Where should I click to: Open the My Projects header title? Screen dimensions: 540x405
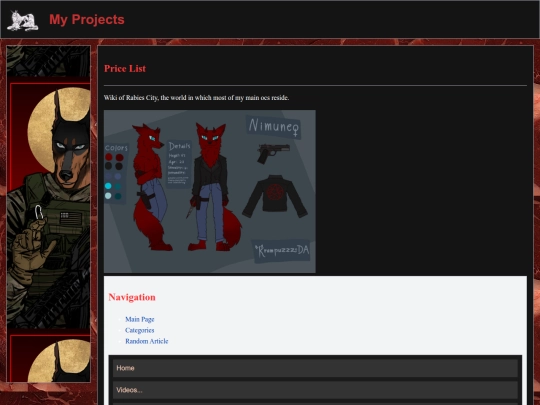pyautogui.click(x=87, y=20)
